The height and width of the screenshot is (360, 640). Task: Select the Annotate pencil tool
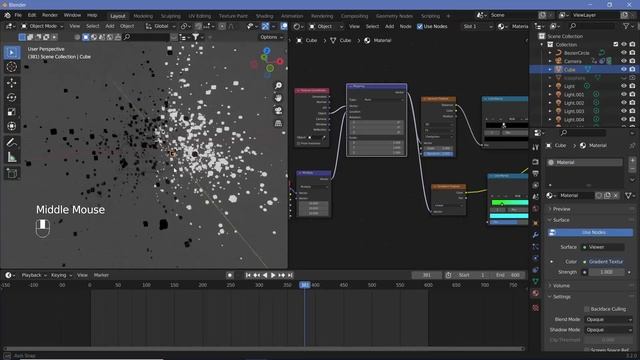pyautogui.click(x=11, y=142)
